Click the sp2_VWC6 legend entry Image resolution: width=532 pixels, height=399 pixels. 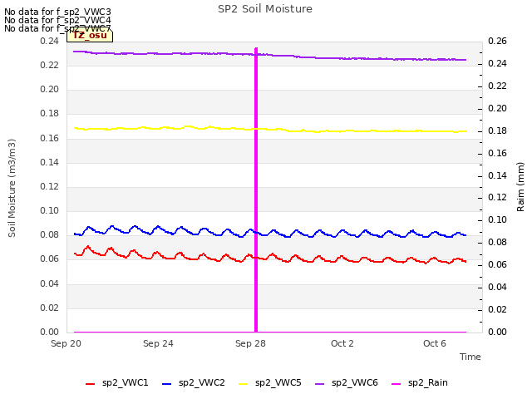point(347,383)
